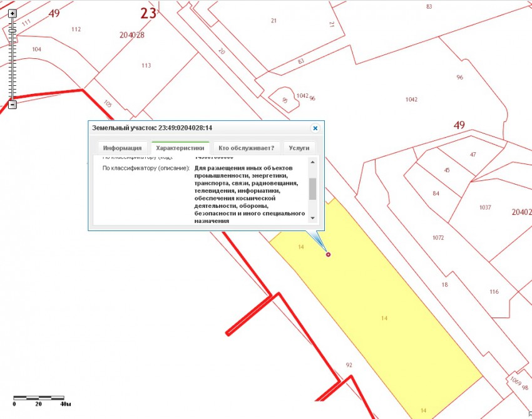Click the map zoom slider handle
The width and height of the screenshot is (532, 419).
coord(12,30)
